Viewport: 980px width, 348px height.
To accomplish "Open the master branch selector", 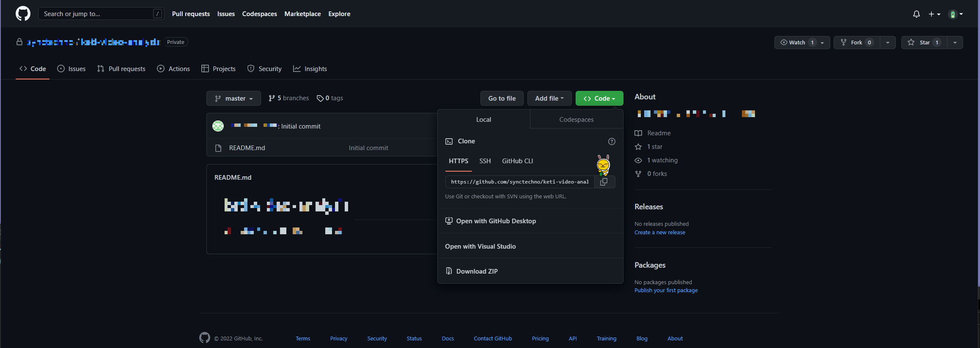I will (233, 98).
